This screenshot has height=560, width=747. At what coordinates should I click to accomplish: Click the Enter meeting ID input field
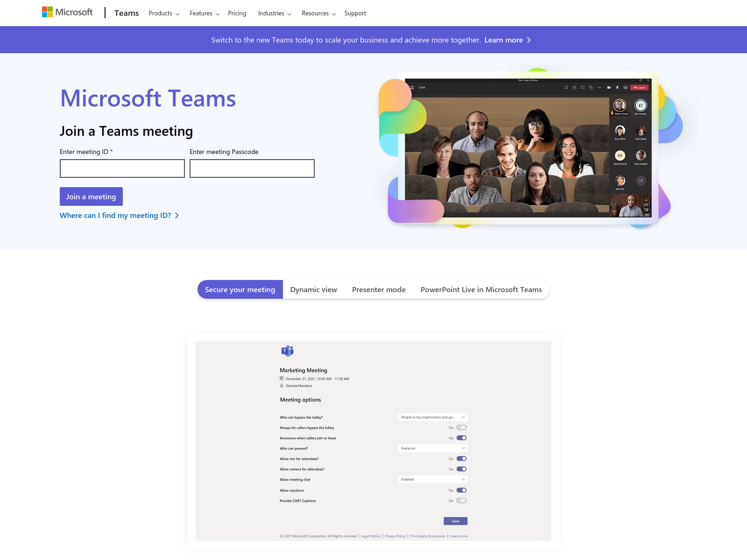coord(122,168)
